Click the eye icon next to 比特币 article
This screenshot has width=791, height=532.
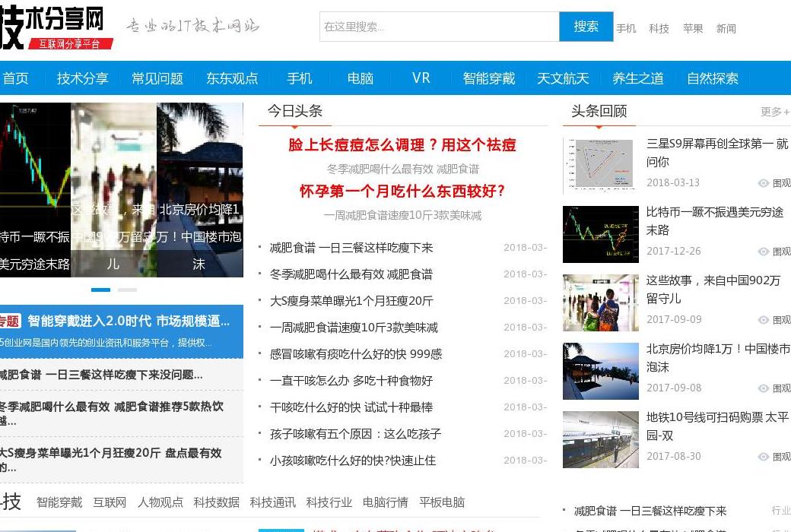[x=764, y=252]
